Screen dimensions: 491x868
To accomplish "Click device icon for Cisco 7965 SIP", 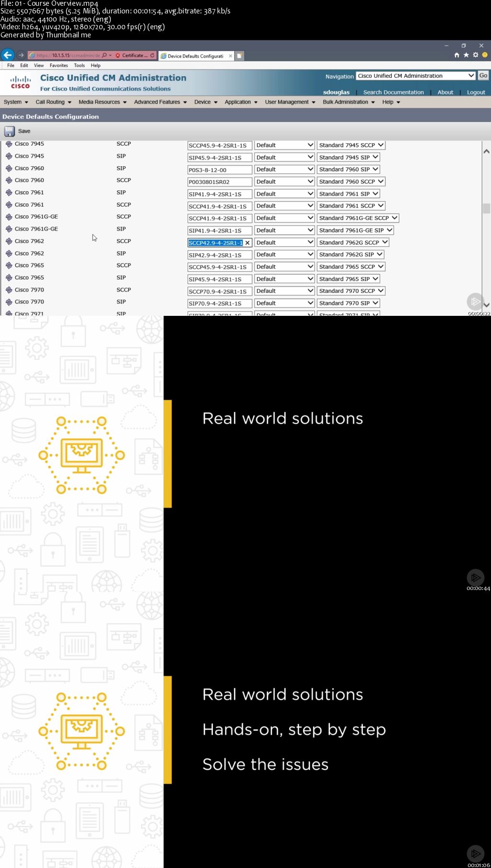I will [x=9, y=278].
